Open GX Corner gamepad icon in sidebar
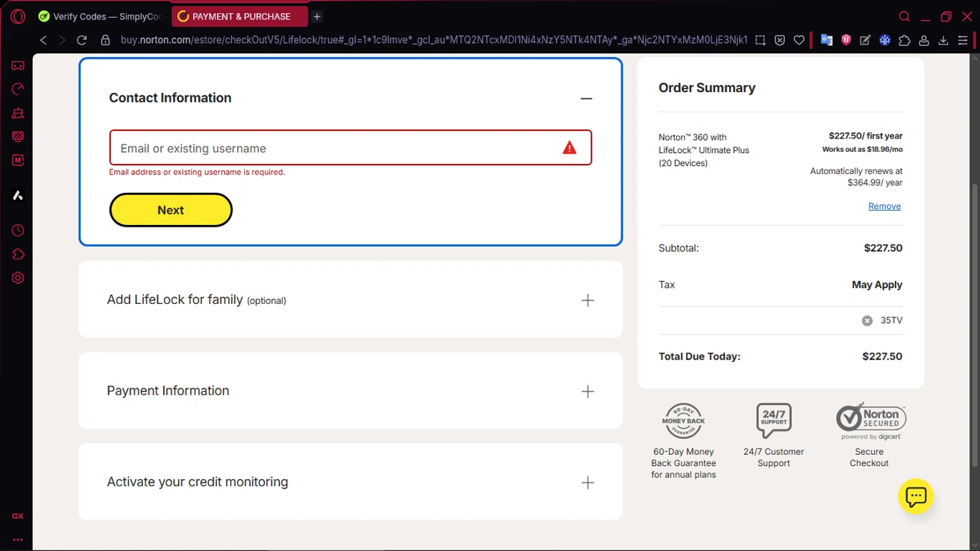Screen dimensions: 980x551 pos(18,65)
